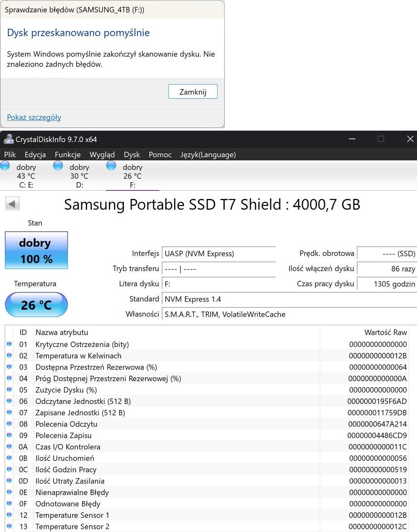417x532 pixels.
Task: Click the ID column header
Action: (23, 332)
